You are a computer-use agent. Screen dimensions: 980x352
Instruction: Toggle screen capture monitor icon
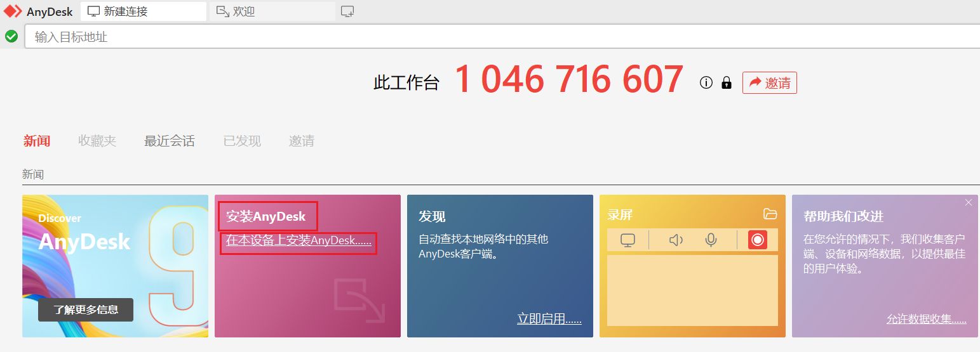628,240
